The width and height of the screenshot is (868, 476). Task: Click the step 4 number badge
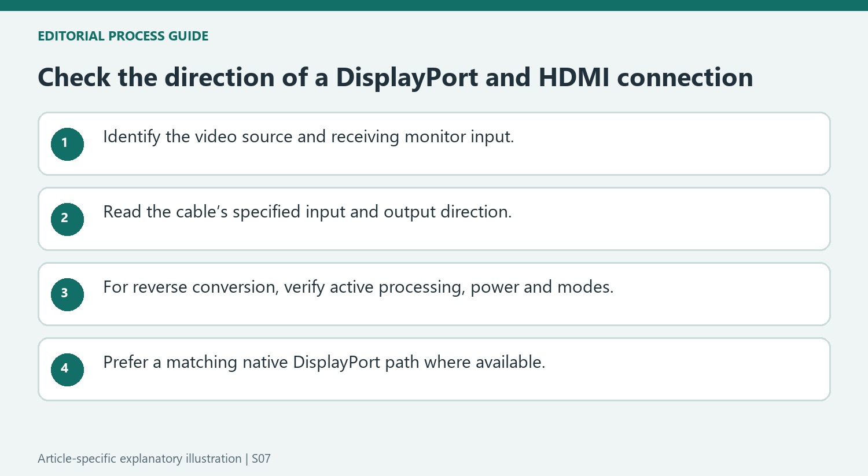(x=67, y=370)
